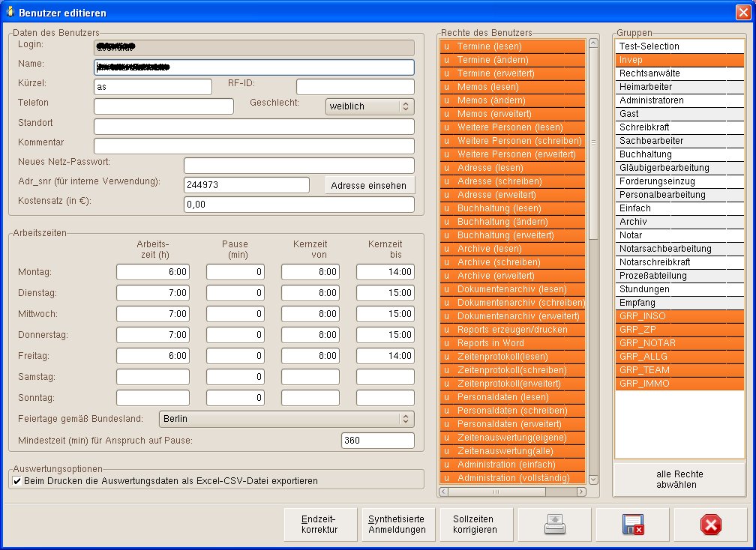Click 'Zeitenprotokoll(lesen)' right entry
Viewport: 756px width, 550px height.
coord(512,357)
